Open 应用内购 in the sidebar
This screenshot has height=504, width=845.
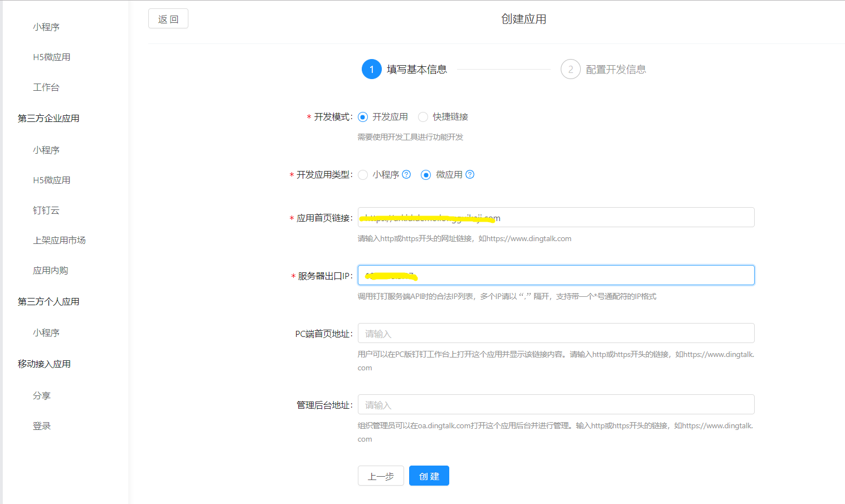coord(50,270)
